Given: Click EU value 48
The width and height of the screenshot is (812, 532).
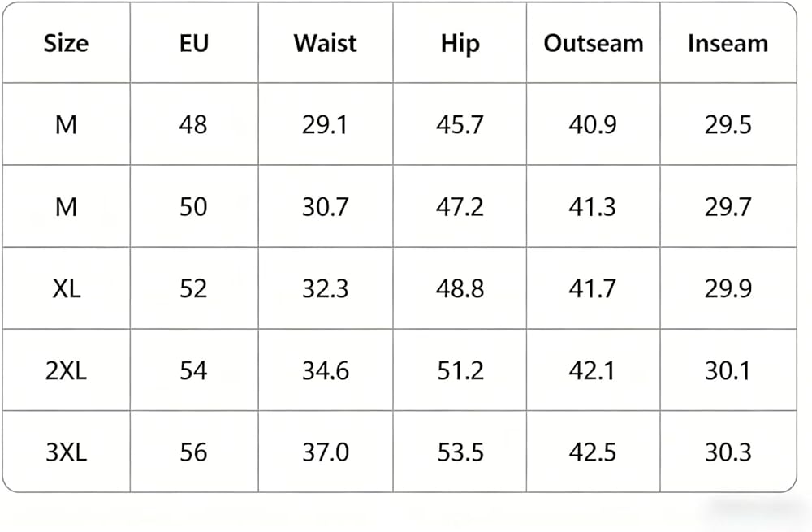Looking at the screenshot, I should (193, 124).
